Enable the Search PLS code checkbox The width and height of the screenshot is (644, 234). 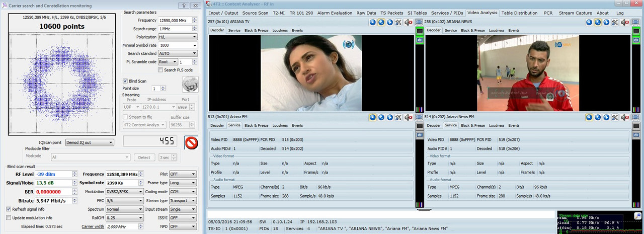tap(160, 70)
